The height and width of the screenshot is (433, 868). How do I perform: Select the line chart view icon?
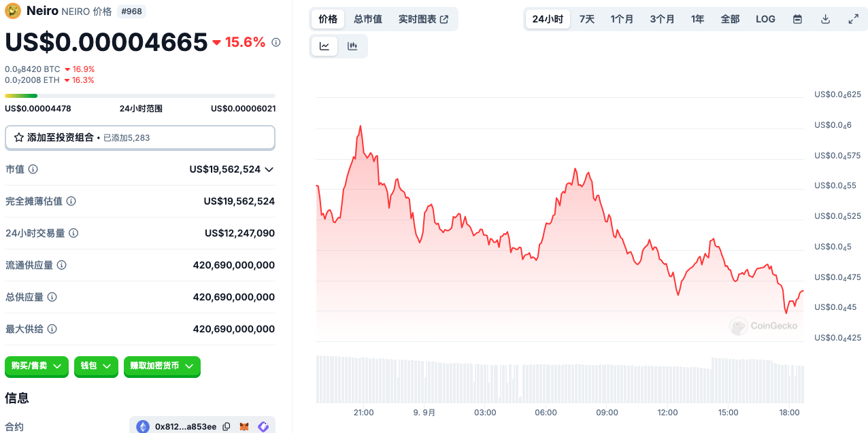[x=324, y=46]
